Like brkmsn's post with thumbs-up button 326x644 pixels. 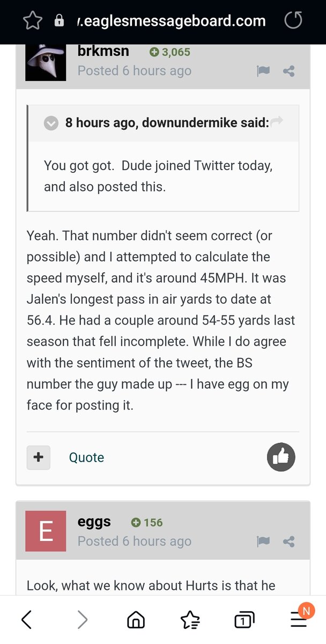281,457
